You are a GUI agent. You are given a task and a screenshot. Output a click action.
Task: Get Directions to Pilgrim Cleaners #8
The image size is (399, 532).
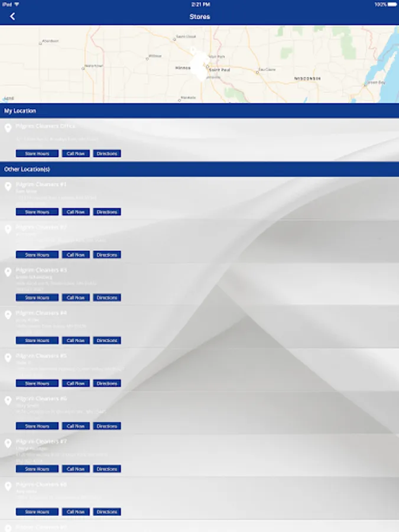point(107,512)
